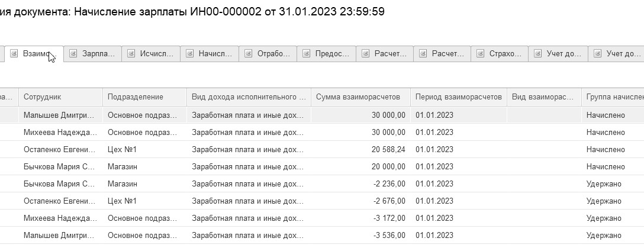The image size is (644, 251).
Task: Click the register icon on the Зарпла tab
Action: click(73, 54)
